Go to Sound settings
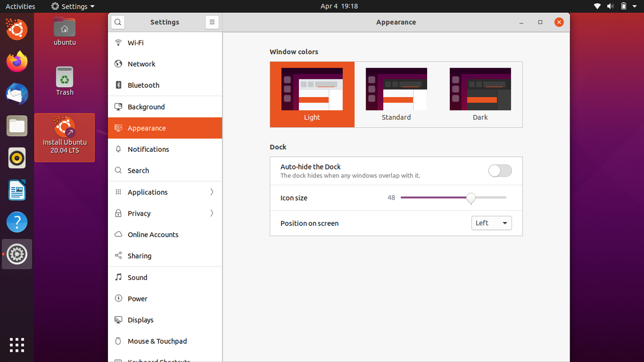The height and width of the screenshot is (362, 644). point(165,277)
